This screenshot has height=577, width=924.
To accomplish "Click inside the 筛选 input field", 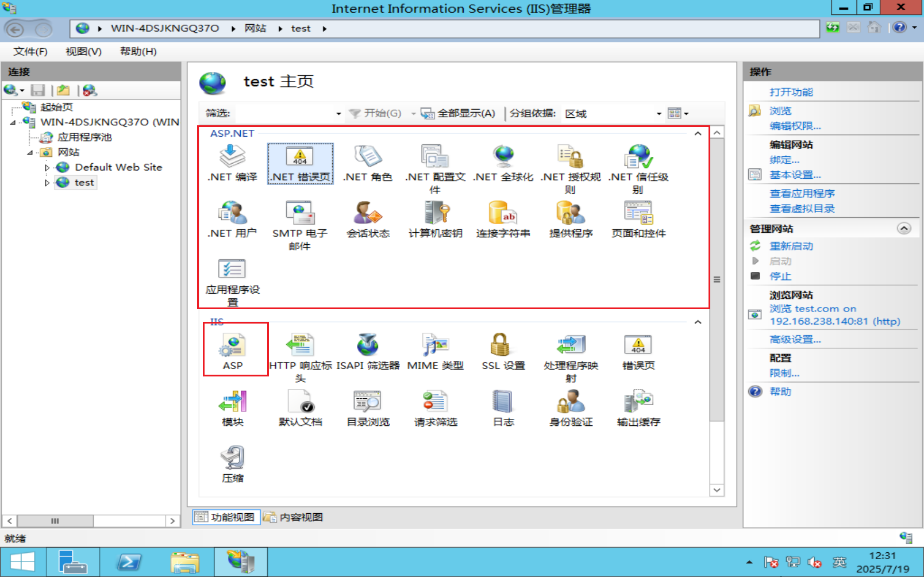I will pyautogui.click(x=287, y=113).
